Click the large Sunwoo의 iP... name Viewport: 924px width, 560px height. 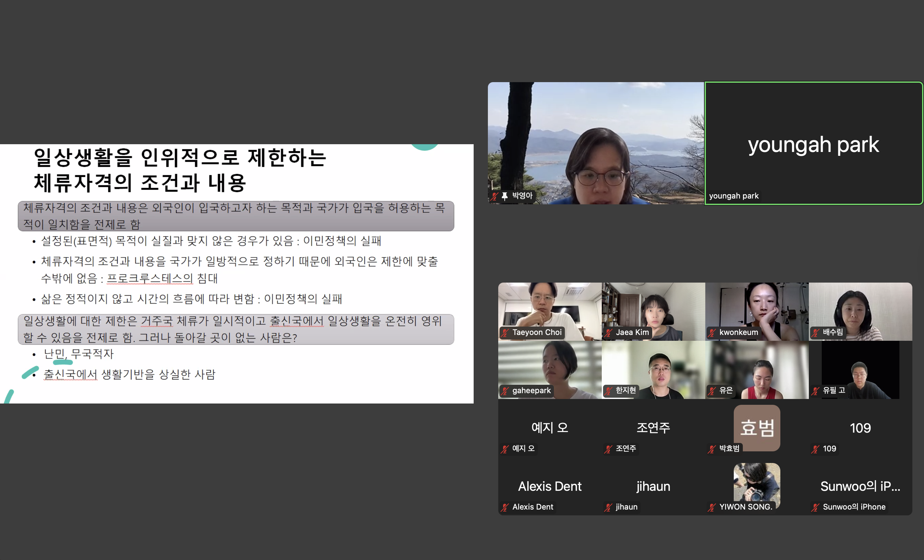[860, 487]
